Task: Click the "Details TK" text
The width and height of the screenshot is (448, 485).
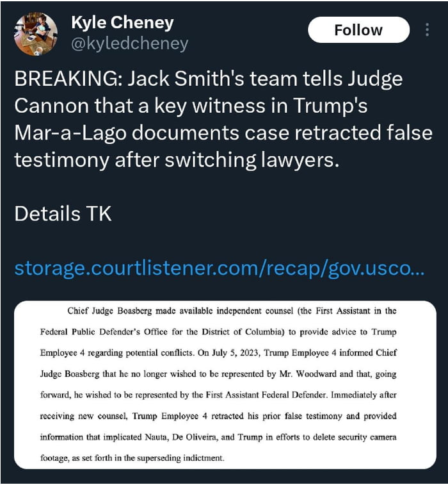Action: [x=63, y=213]
